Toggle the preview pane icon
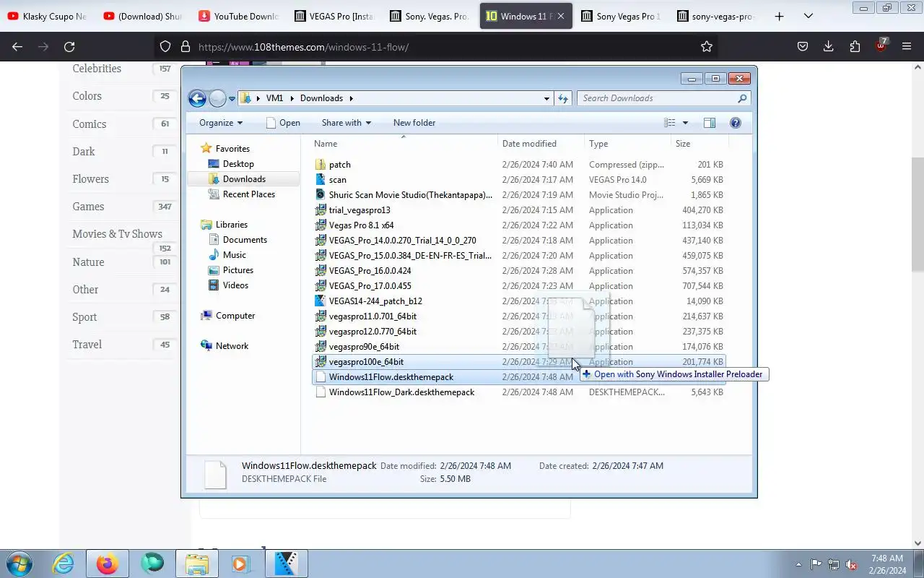The height and width of the screenshot is (578, 924). click(710, 123)
